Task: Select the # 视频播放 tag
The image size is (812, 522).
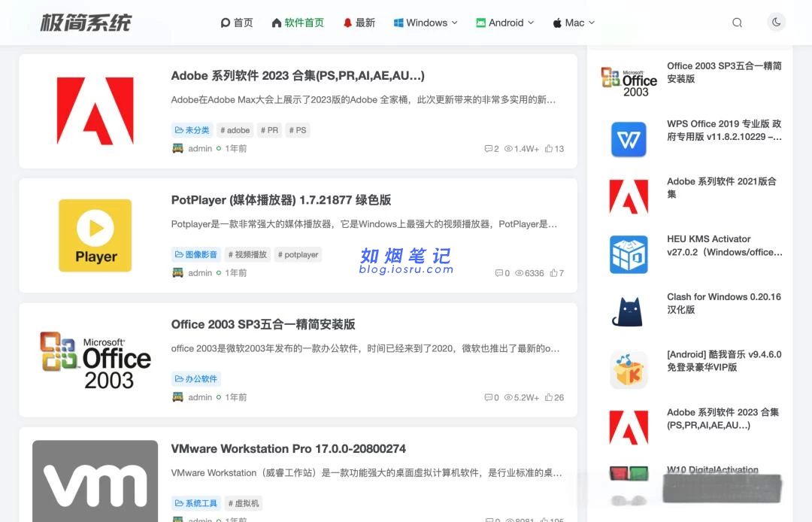Action: [247, 254]
